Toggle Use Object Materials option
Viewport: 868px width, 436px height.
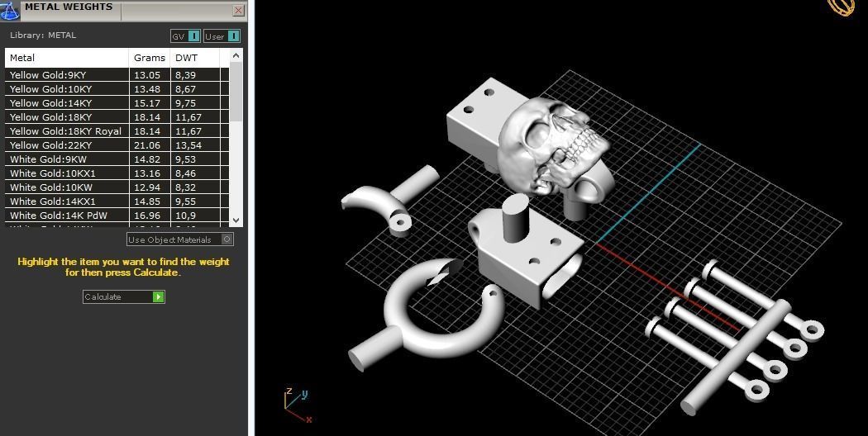pyautogui.click(x=180, y=239)
